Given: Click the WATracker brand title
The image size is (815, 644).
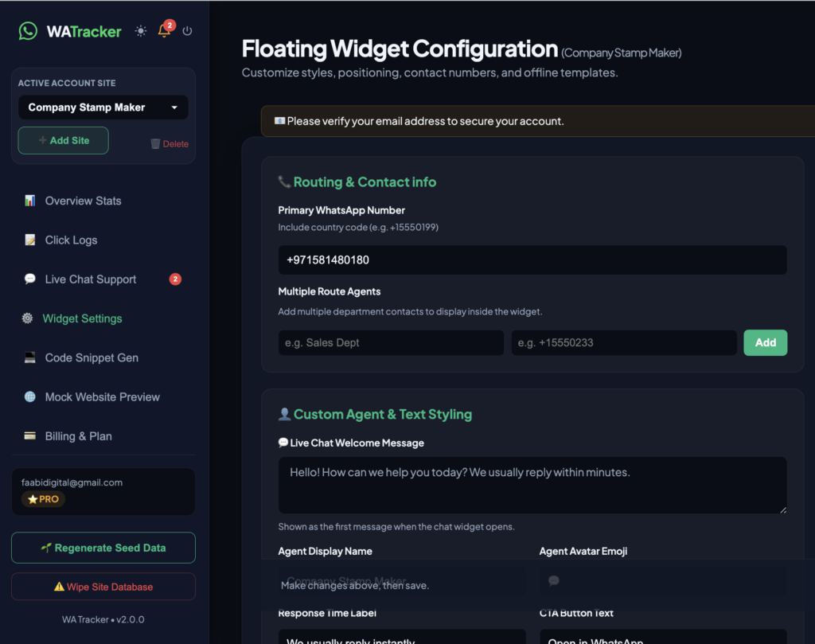Looking at the screenshot, I should tap(84, 32).
